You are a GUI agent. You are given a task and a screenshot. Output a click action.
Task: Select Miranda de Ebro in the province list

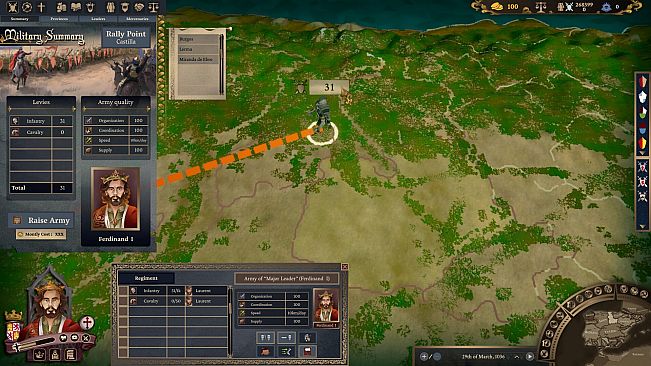[198, 59]
